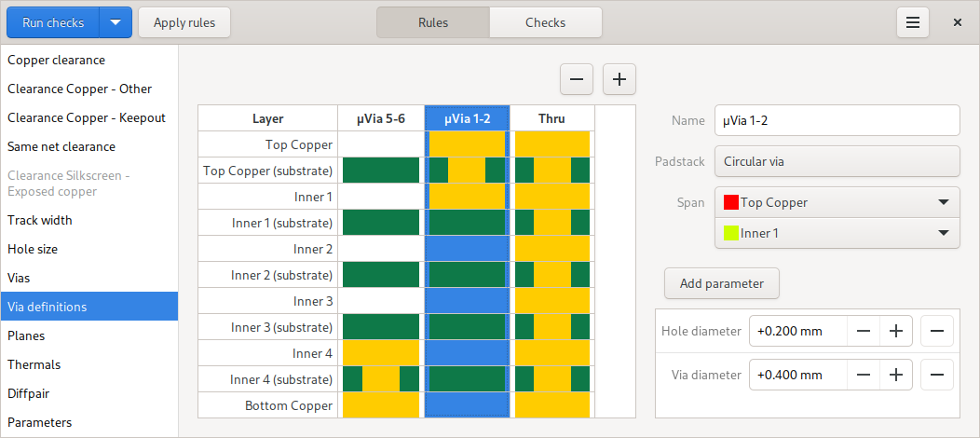Viewport: 980px width, 438px height.
Task: Expand the Run checks dropdown arrow
Action: (116, 22)
